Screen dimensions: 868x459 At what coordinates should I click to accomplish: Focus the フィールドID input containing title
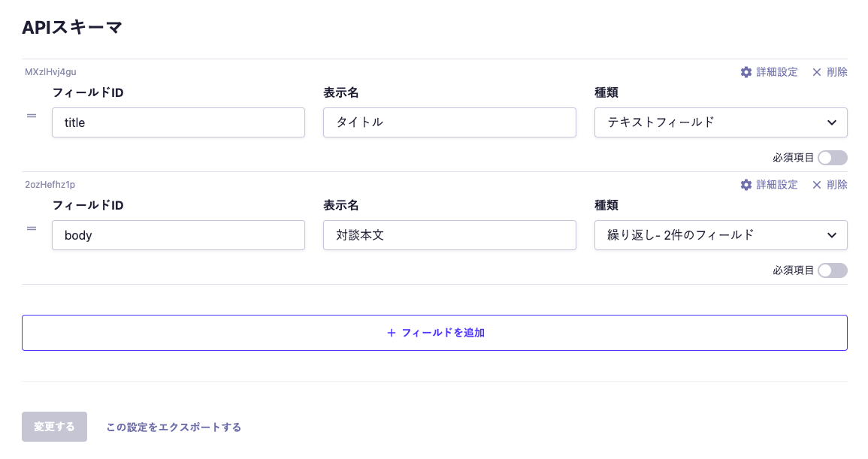point(178,122)
